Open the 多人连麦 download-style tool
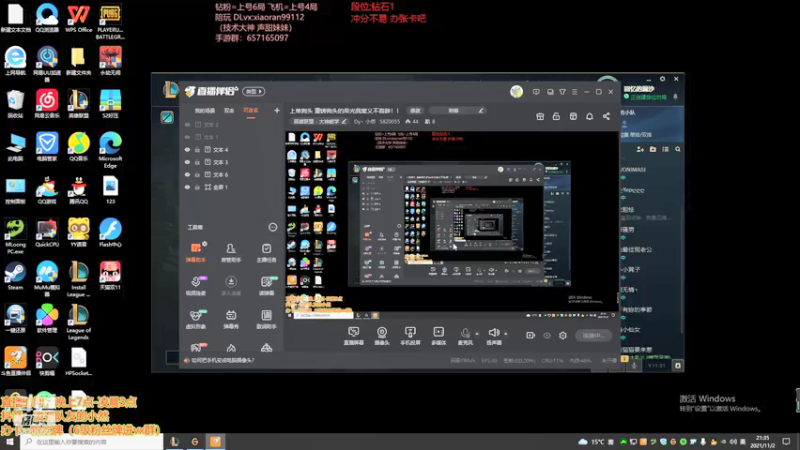The height and width of the screenshot is (450, 800). (231, 286)
